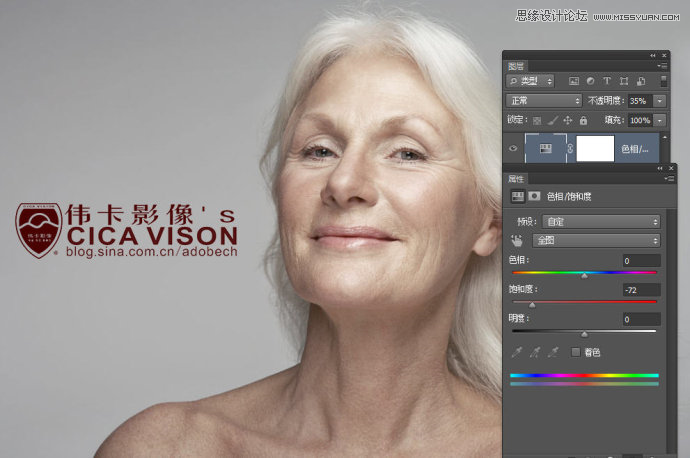Open the layer filter 类型 dropdown
The height and width of the screenshot is (458, 690).
coord(530,81)
